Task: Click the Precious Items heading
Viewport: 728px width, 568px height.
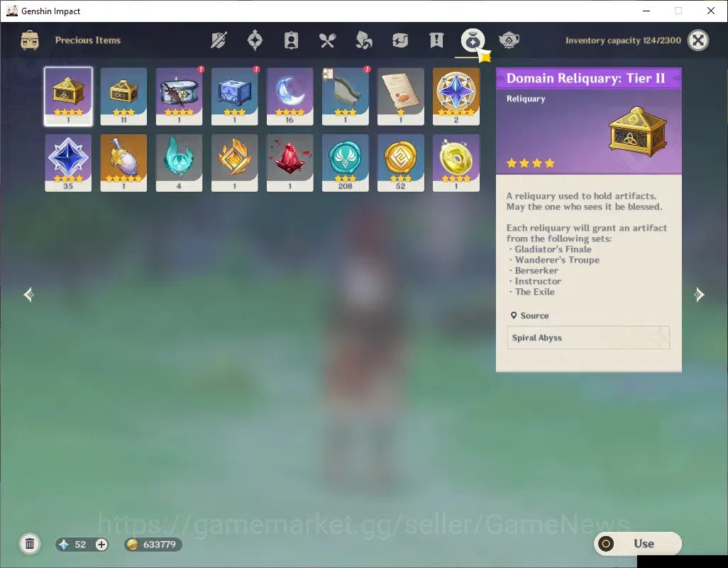Action: (88, 40)
